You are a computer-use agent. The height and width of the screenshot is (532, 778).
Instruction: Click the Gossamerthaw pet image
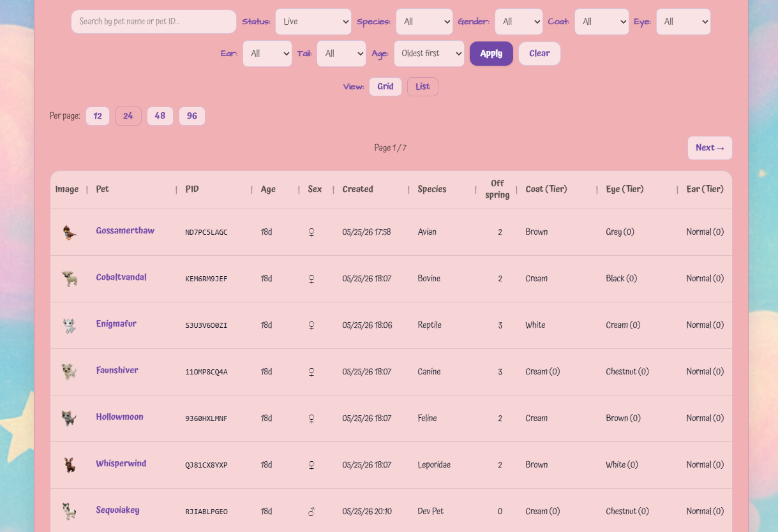click(69, 232)
